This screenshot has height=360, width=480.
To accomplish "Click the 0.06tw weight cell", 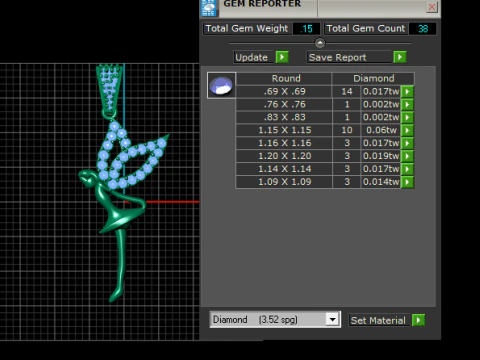I will [381, 130].
